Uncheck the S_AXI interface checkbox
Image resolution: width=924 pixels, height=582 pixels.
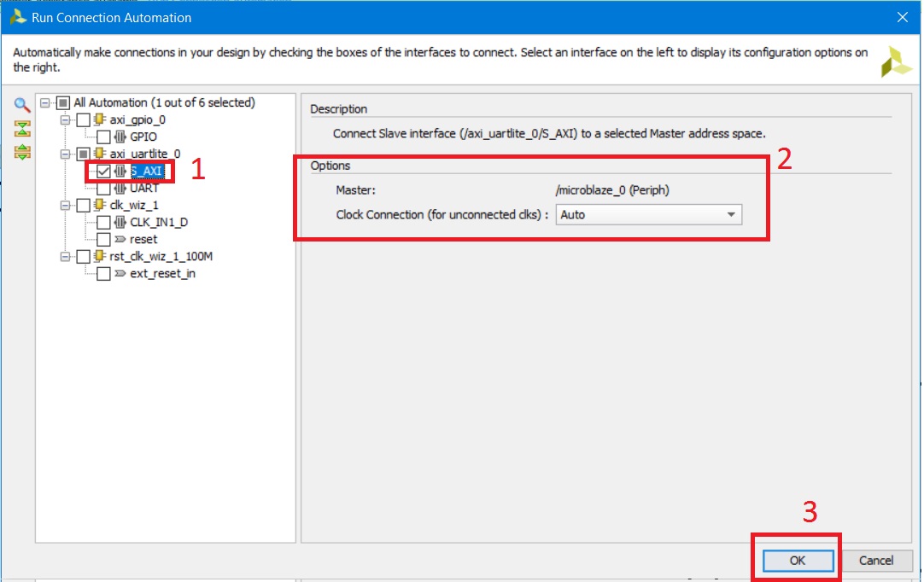103,171
